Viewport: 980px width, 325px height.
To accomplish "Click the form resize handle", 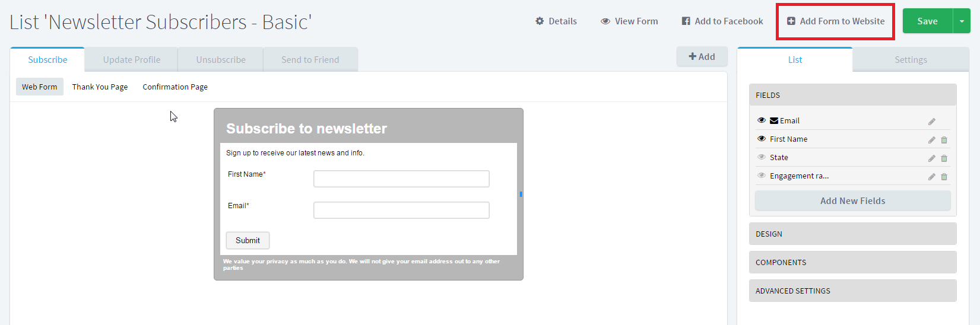I will [521, 194].
